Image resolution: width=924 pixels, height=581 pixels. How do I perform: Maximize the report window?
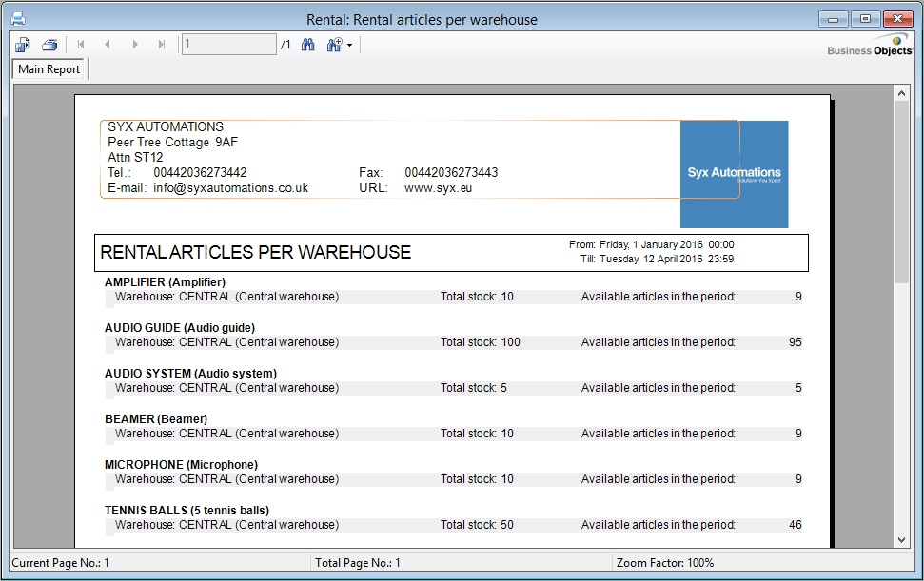pyautogui.click(x=865, y=19)
